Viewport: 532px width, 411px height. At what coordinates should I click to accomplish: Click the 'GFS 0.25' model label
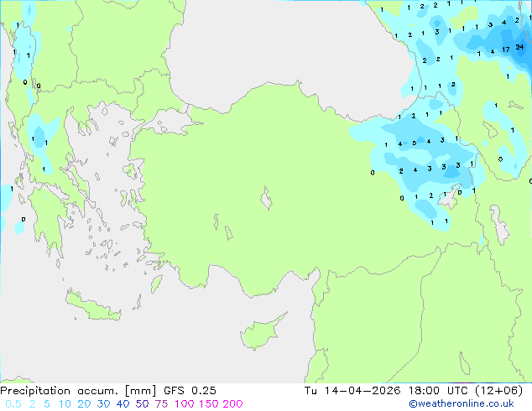click(x=190, y=391)
